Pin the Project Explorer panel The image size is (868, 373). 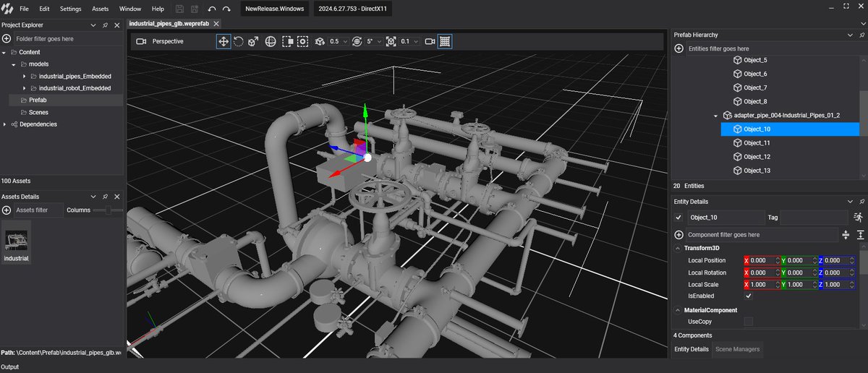105,25
